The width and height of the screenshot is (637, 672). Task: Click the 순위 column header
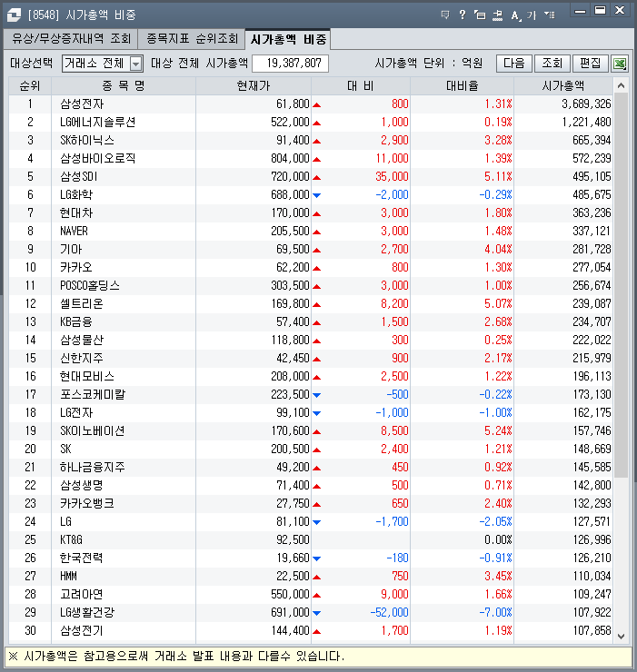30,86
